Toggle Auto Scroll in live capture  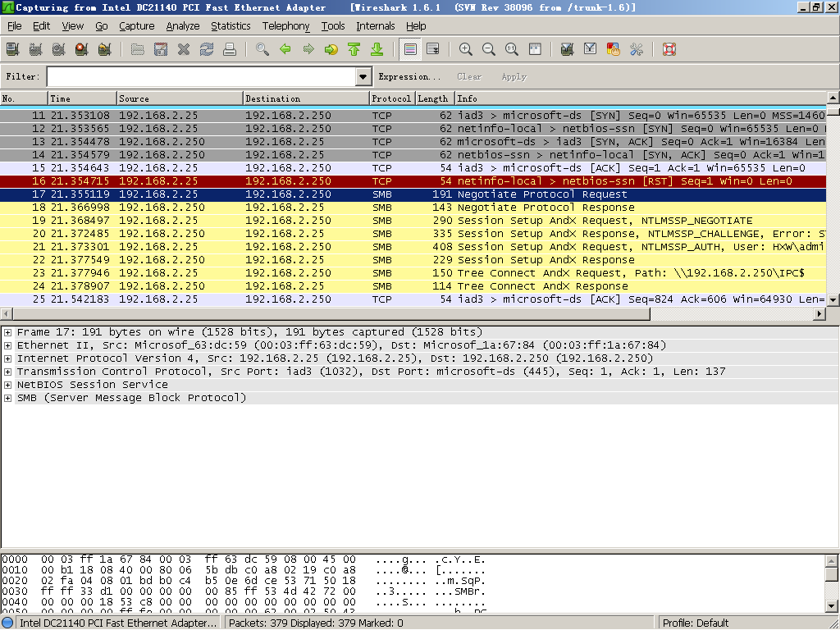click(433, 49)
